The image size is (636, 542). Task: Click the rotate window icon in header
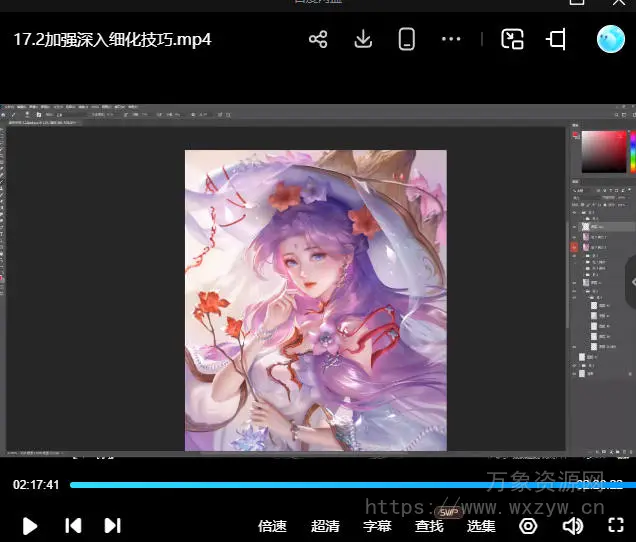[556, 39]
